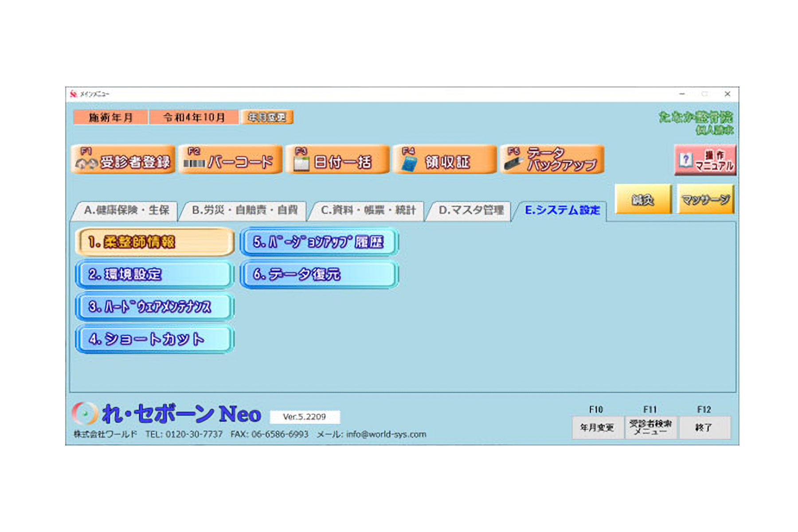This screenshot has width=798, height=532.
Task: Select the E.システム設定 tab
Action: coord(562,210)
